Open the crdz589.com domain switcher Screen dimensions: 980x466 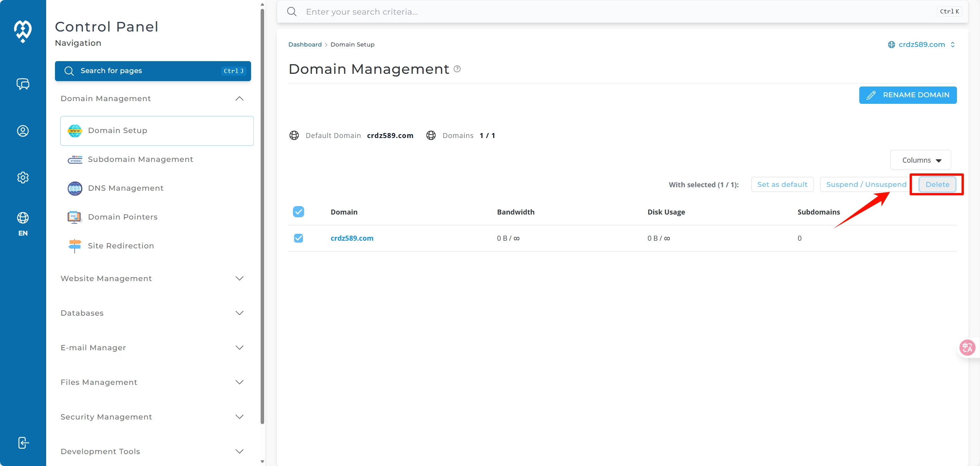(x=921, y=45)
